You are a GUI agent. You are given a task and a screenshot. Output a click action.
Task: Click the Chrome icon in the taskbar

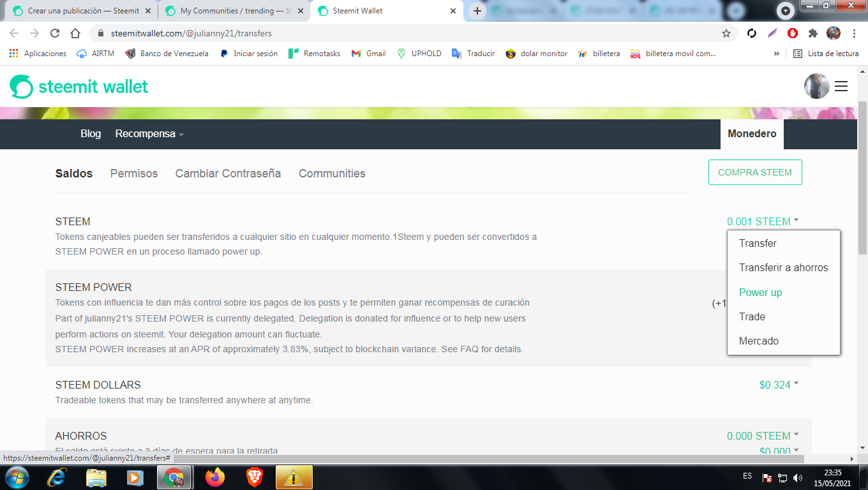174,477
